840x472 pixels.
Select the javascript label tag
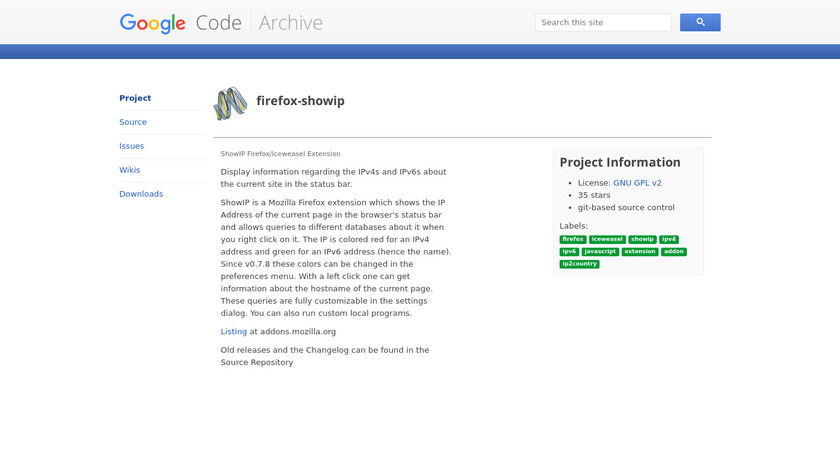[600, 252]
